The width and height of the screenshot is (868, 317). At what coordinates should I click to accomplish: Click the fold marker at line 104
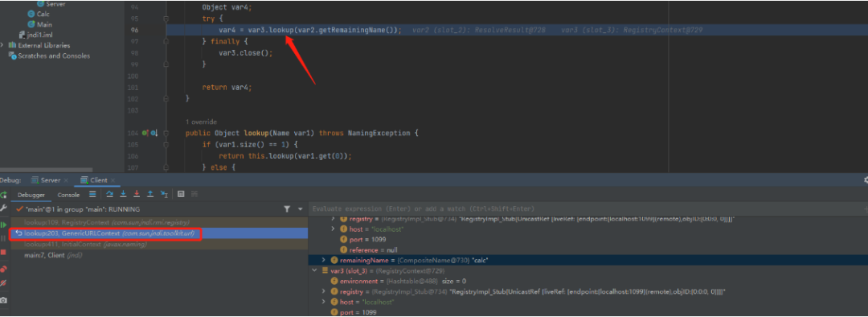(166, 133)
